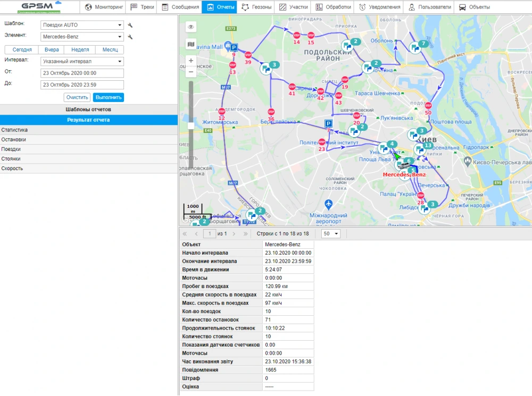Zoom in the map with plus button
The width and height of the screenshot is (532, 396).
click(191, 61)
